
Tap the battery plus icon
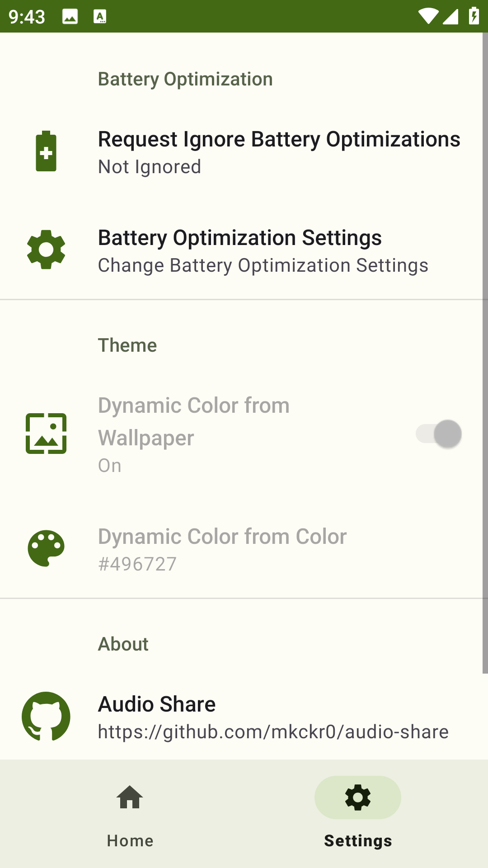[x=46, y=151]
